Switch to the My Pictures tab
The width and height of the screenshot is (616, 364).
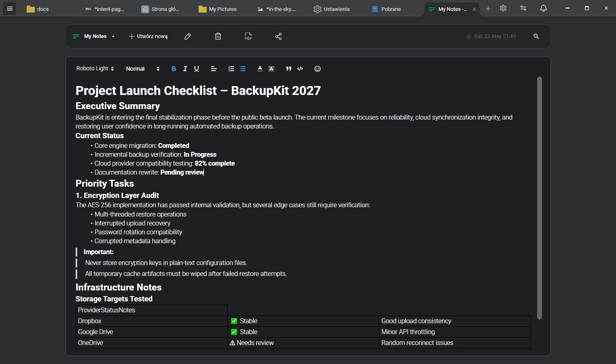click(218, 9)
